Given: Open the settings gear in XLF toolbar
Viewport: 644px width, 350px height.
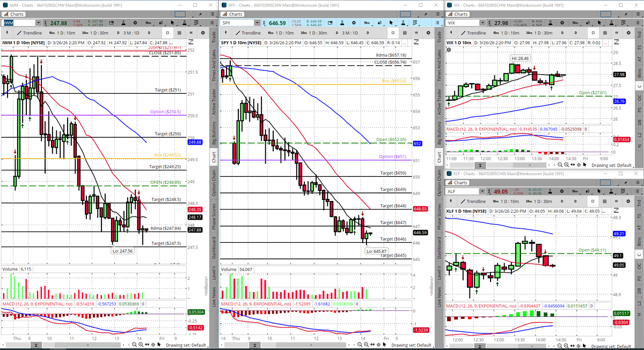Looking at the screenshot, I should 562,191.
